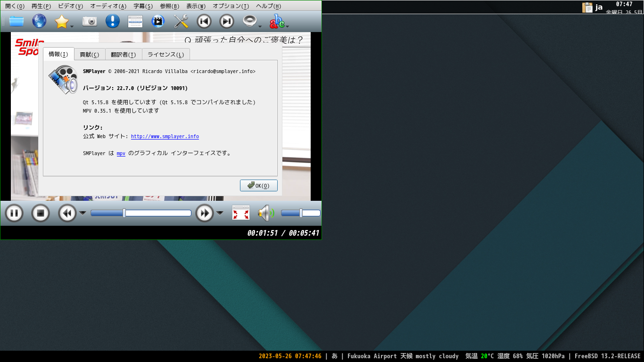Click the clipboard icon in the top panel

point(587,7)
